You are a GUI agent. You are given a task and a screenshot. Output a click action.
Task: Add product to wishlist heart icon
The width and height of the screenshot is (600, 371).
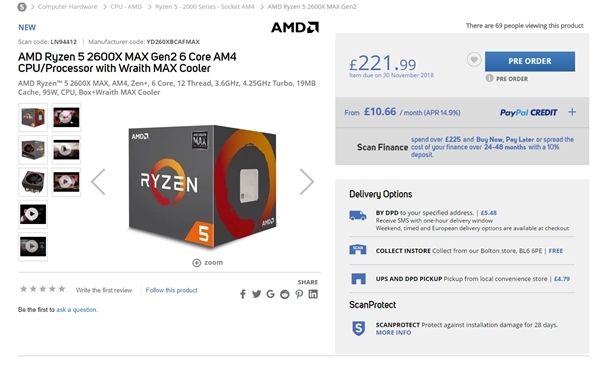pos(474,60)
